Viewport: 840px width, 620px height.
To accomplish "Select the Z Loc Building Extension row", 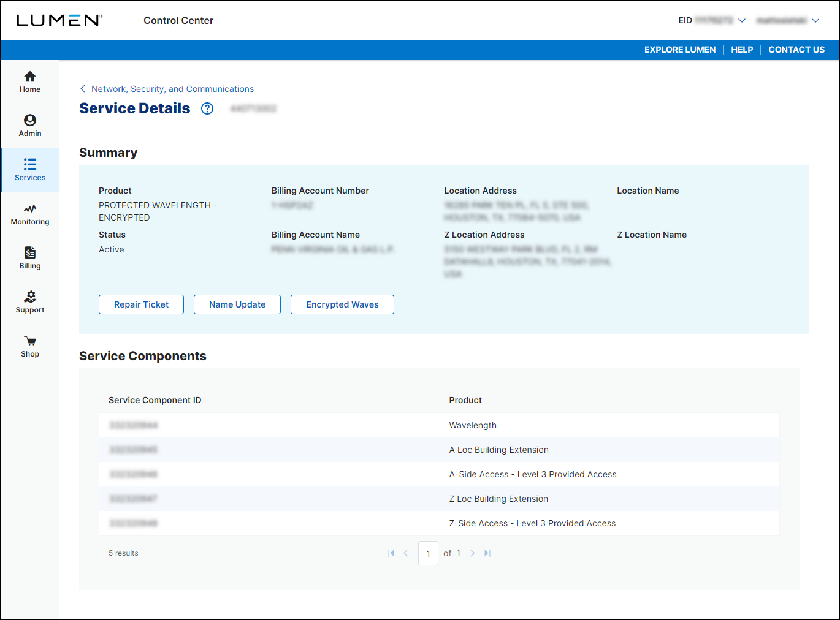I will pos(439,499).
